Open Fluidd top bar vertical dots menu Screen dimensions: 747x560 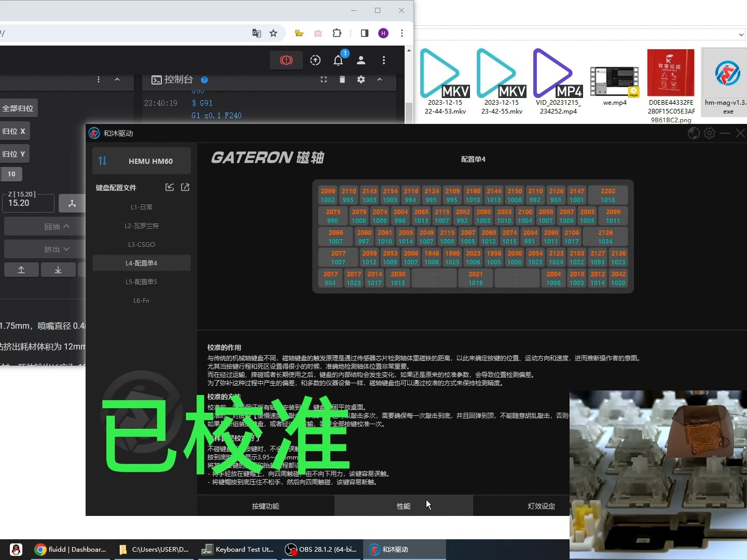point(384,60)
